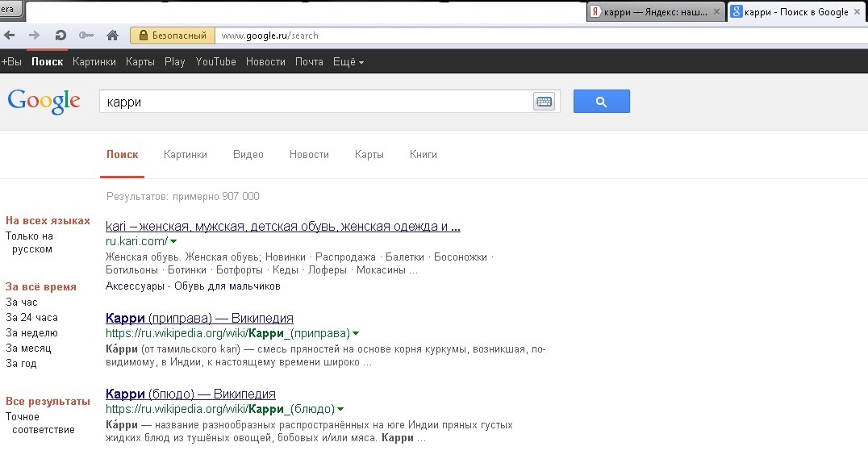Open Почта in the black Google bar
Image resolution: width=868 pixels, height=459 pixels.
click(309, 61)
